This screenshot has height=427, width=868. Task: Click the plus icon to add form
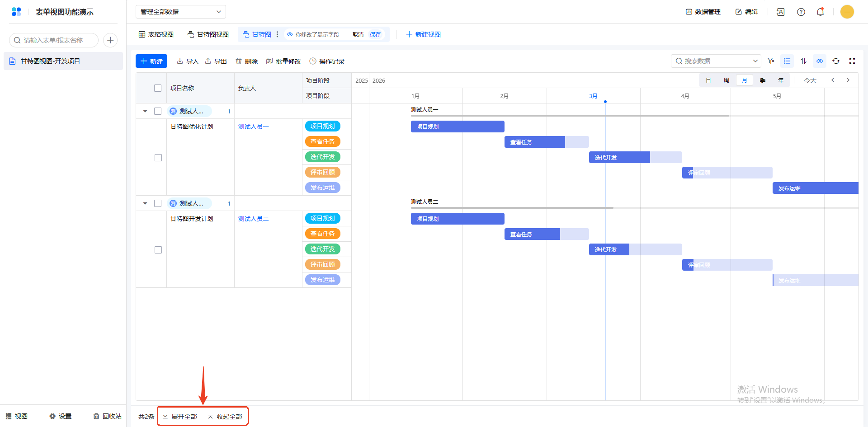coord(110,40)
